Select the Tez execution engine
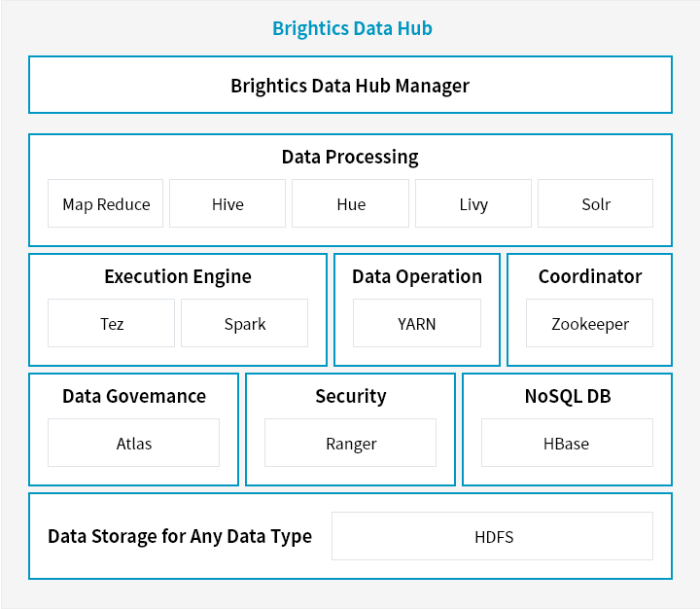Viewport: 700px width, 609px height. coord(111,323)
